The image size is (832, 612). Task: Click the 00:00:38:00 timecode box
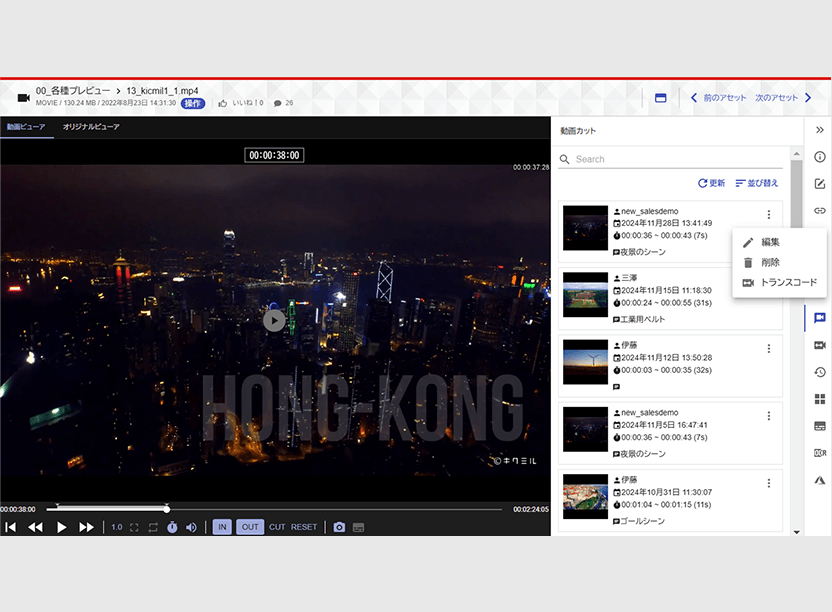point(274,156)
